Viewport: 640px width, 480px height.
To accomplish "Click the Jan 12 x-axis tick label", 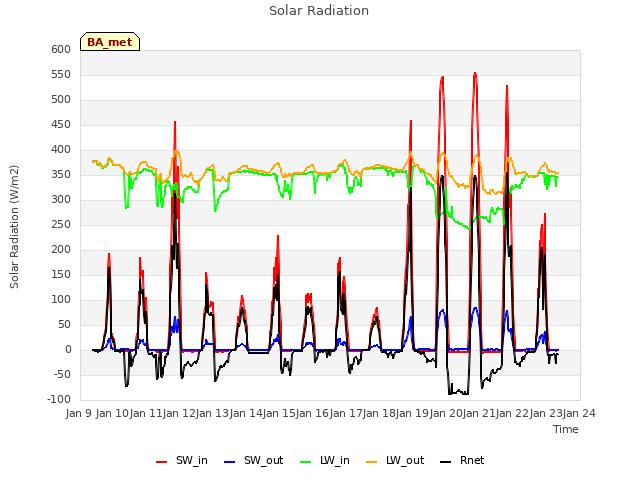I will [179, 413].
